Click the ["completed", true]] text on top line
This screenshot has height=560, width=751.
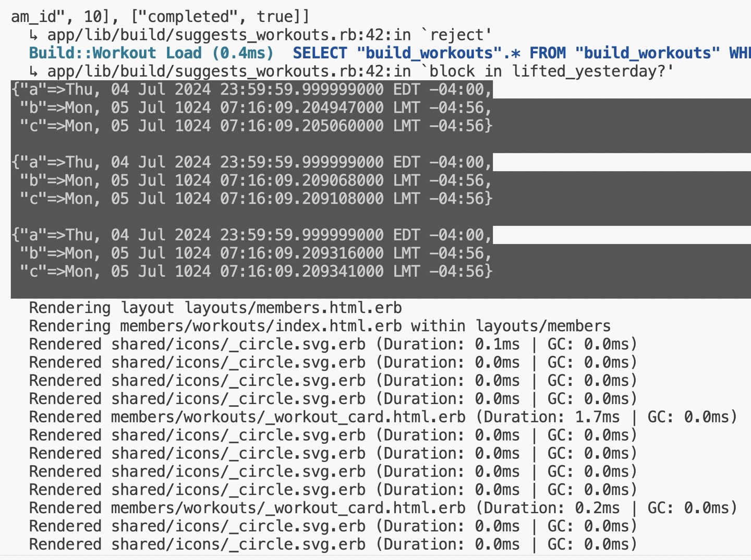pyautogui.click(x=220, y=17)
